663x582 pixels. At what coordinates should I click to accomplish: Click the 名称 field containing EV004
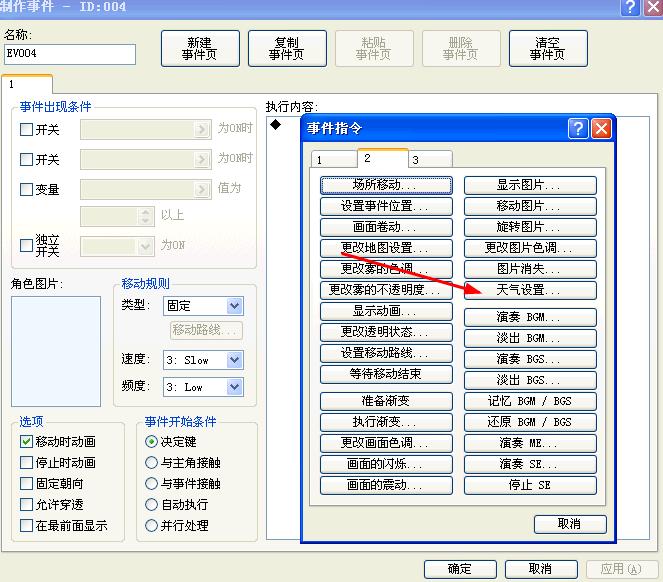click(70, 54)
